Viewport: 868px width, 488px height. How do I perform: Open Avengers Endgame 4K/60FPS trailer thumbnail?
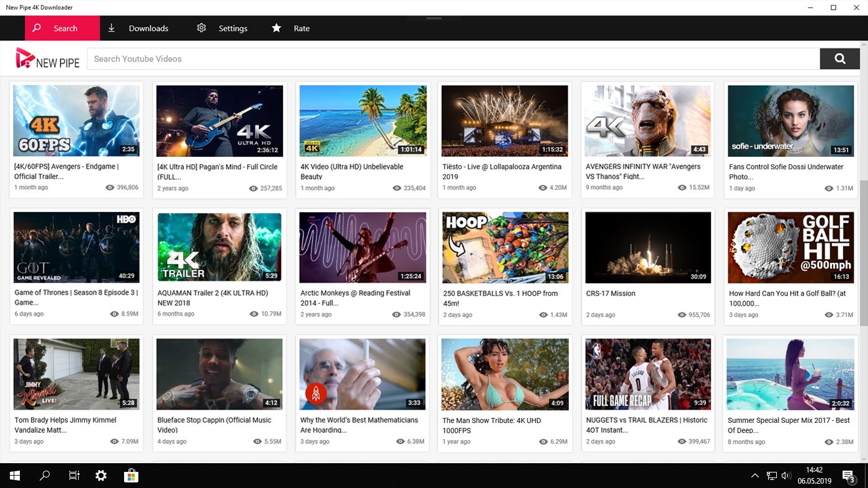coord(76,120)
